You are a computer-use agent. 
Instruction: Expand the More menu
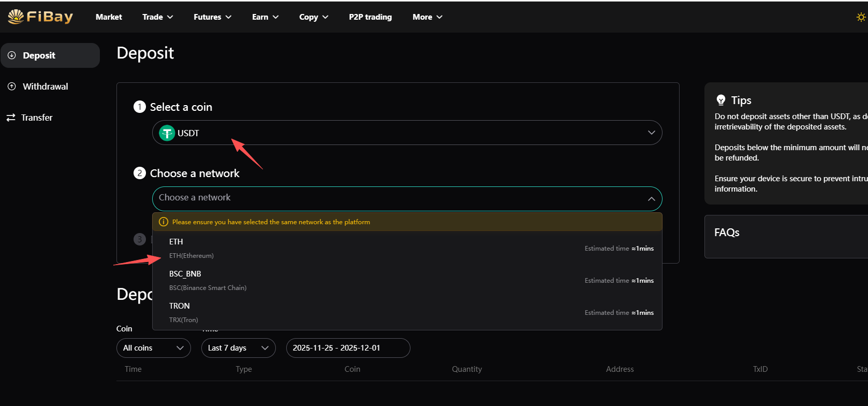tap(427, 17)
